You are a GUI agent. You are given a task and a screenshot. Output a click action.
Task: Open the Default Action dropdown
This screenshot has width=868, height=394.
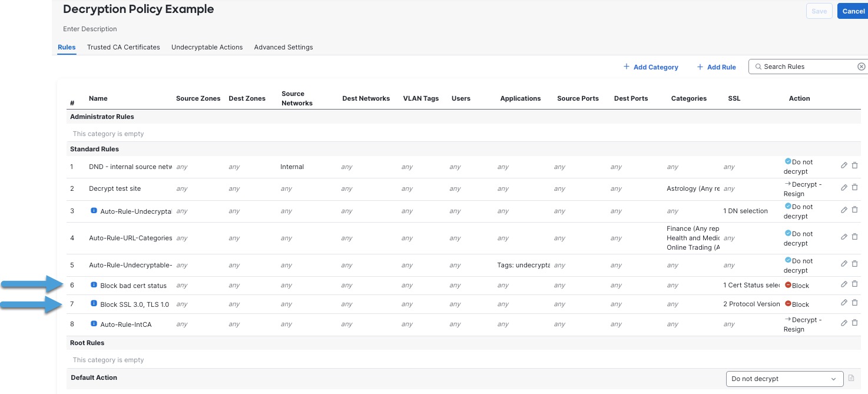pos(784,379)
